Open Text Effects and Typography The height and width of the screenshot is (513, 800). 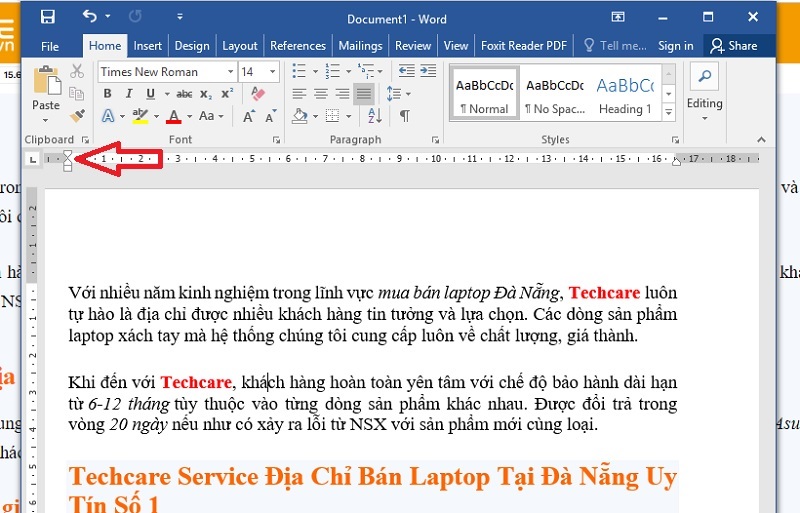pos(108,116)
